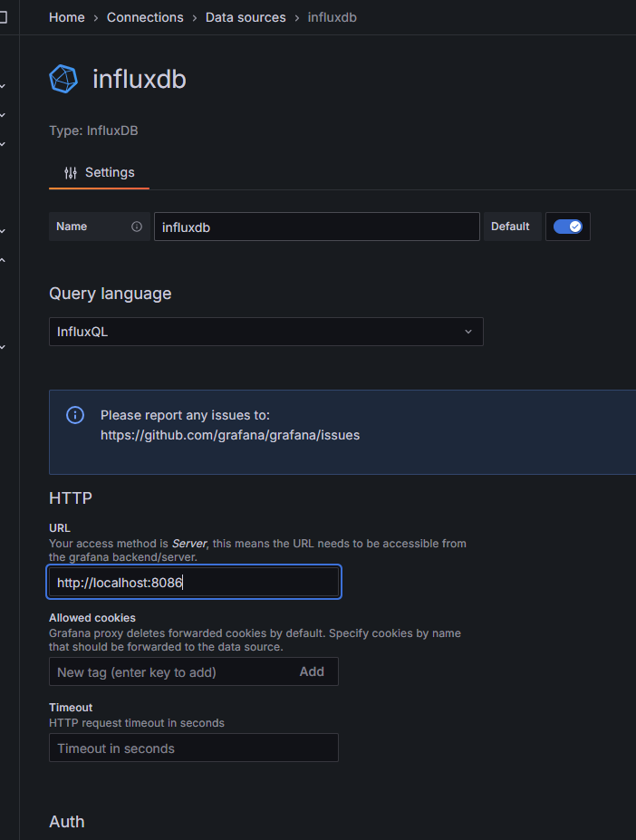636x840 pixels.
Task: Open Data sources breadcrumb link
Action: 246,17
